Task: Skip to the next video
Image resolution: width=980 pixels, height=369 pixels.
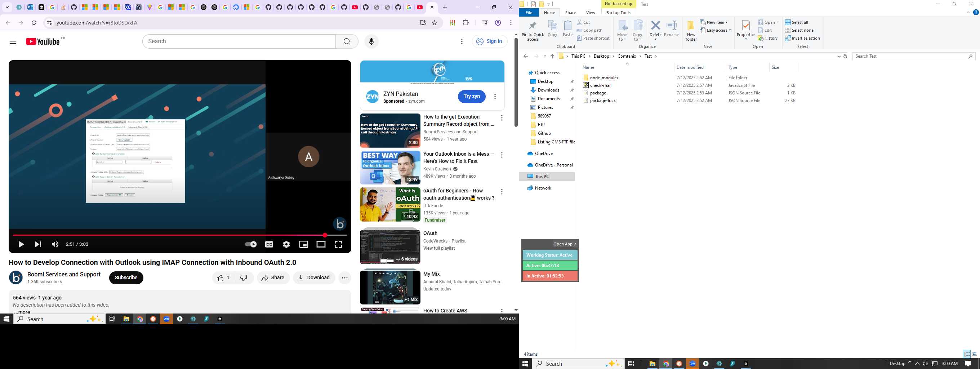Action: point(38,244)
